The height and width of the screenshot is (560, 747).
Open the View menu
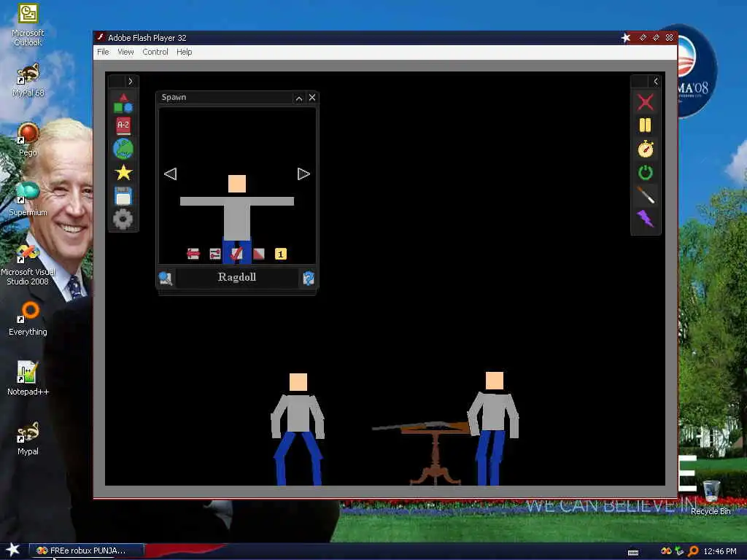pyautogui.click(x=125, y=52)
